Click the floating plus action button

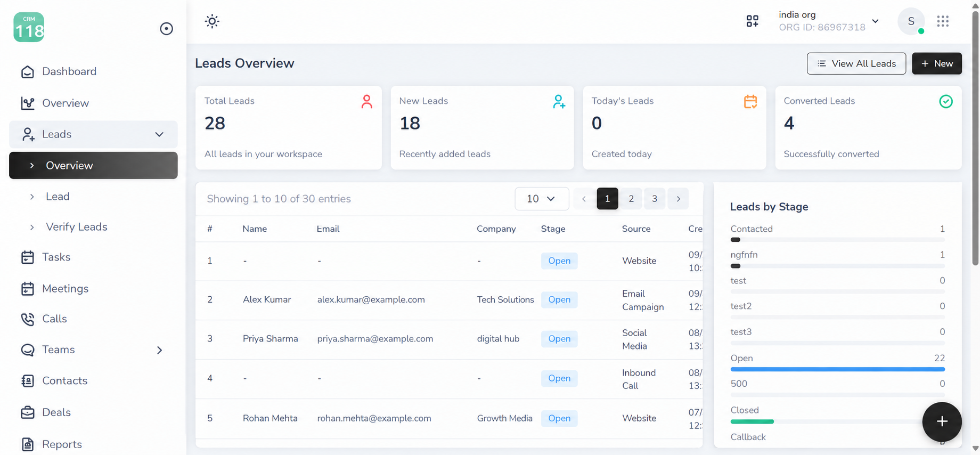(x=942, y=421)
